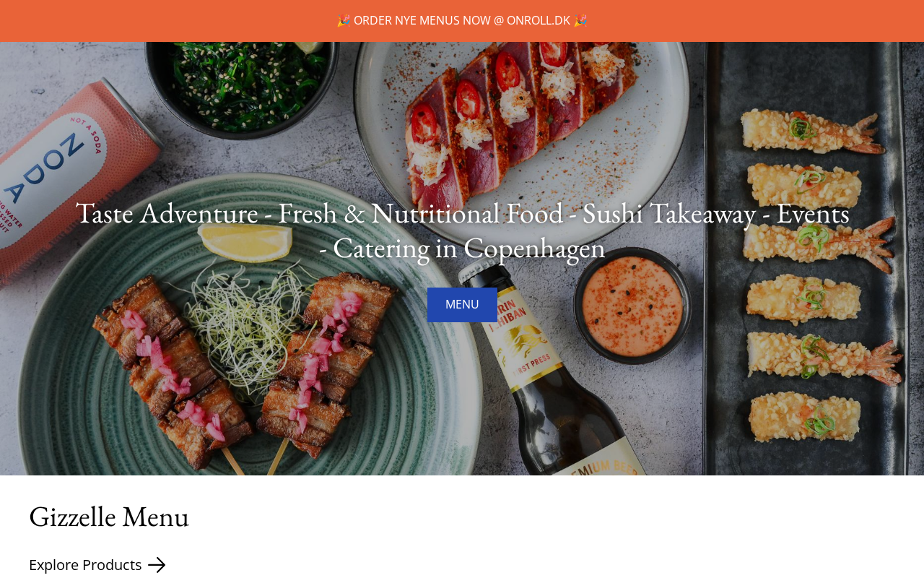Screen dimensions: 924x578
Task: Click the ORDER NYE MENUS NOW banner text
Action: click(422, 20)
